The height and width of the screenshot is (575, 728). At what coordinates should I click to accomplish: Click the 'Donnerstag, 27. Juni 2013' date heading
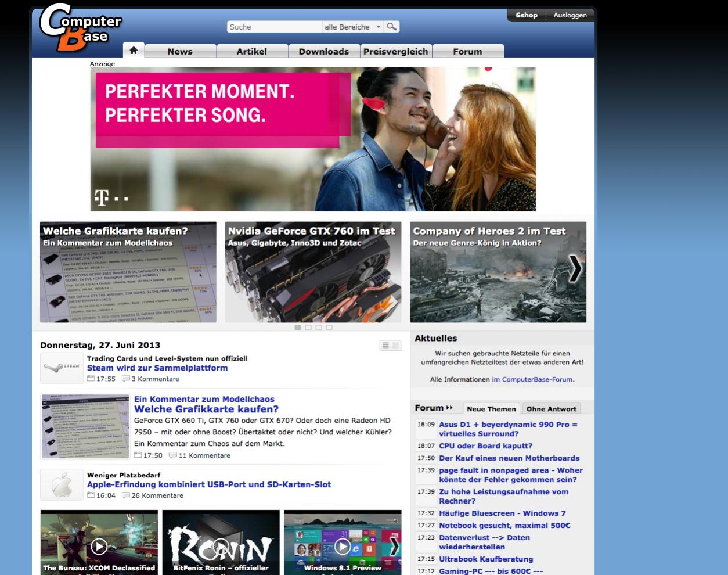tap(100, 345)
